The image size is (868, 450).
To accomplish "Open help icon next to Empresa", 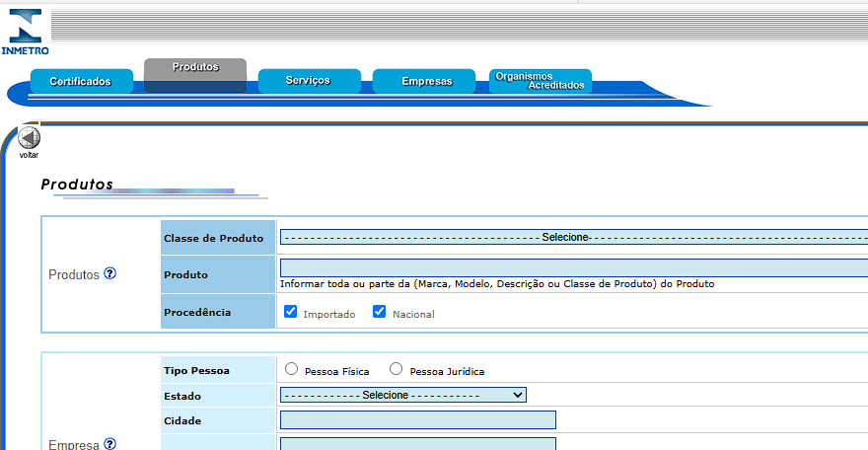I will 110,443.
